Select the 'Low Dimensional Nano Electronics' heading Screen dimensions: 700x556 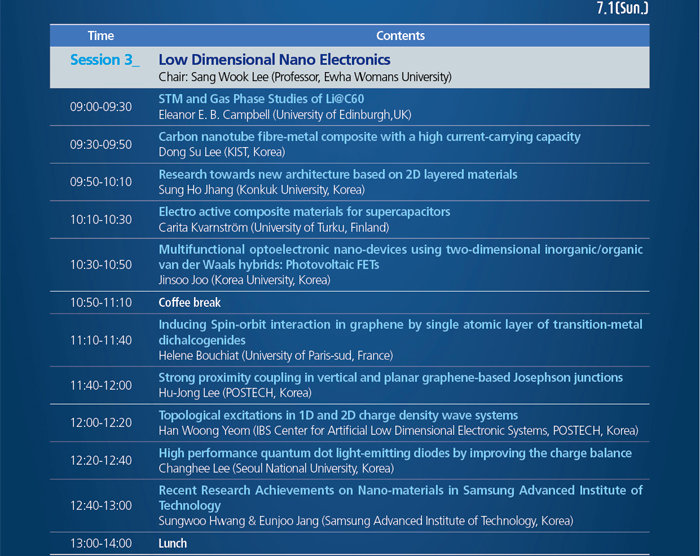tap(274, 60)
